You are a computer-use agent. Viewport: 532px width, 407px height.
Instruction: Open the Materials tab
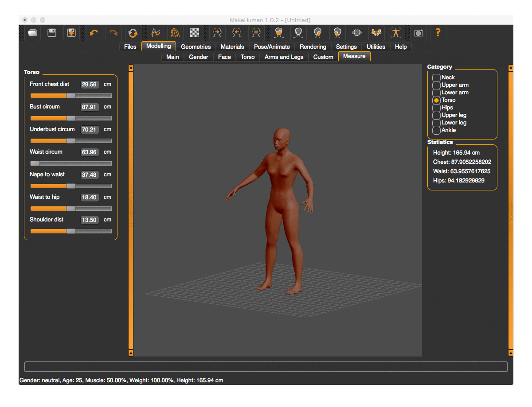(x=232, y=47)
